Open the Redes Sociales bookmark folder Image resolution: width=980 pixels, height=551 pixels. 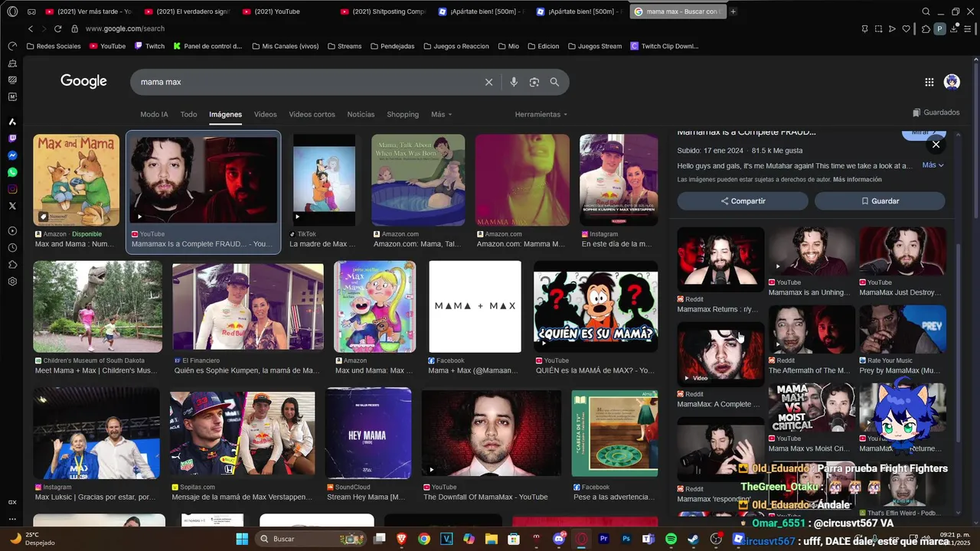pyautogui.click(x=53, y=46)
